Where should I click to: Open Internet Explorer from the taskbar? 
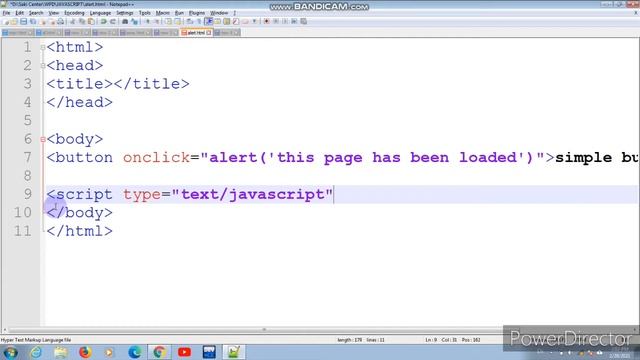pos(36,352)
